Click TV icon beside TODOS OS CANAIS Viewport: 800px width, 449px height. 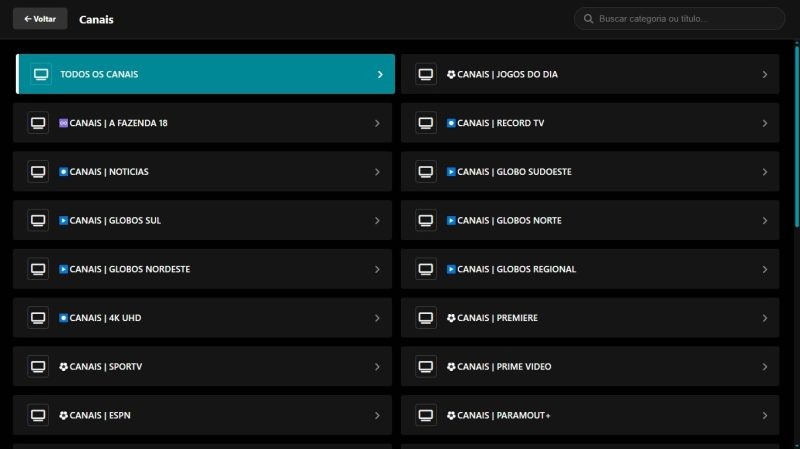click(x=41, y=74)
